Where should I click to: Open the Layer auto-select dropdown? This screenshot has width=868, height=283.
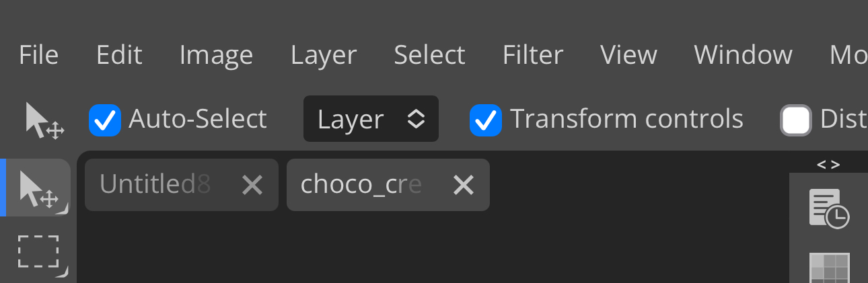click(371, 119)
